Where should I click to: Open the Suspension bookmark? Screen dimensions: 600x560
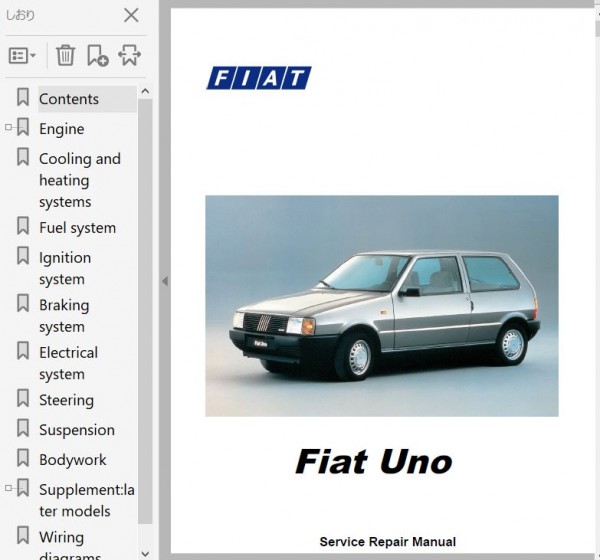coord(77,430)
